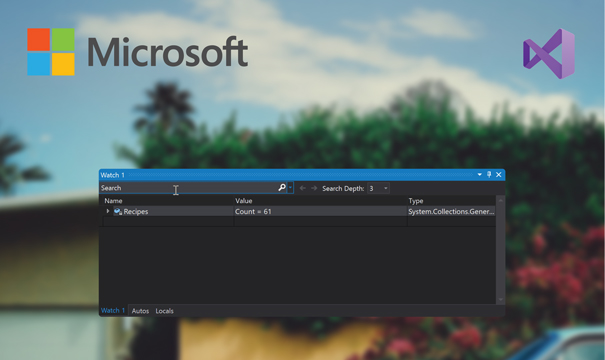The height and width of the screenshot is (360, 605).
Task: Close the Watch 1 window
Action: pos(499,175)
